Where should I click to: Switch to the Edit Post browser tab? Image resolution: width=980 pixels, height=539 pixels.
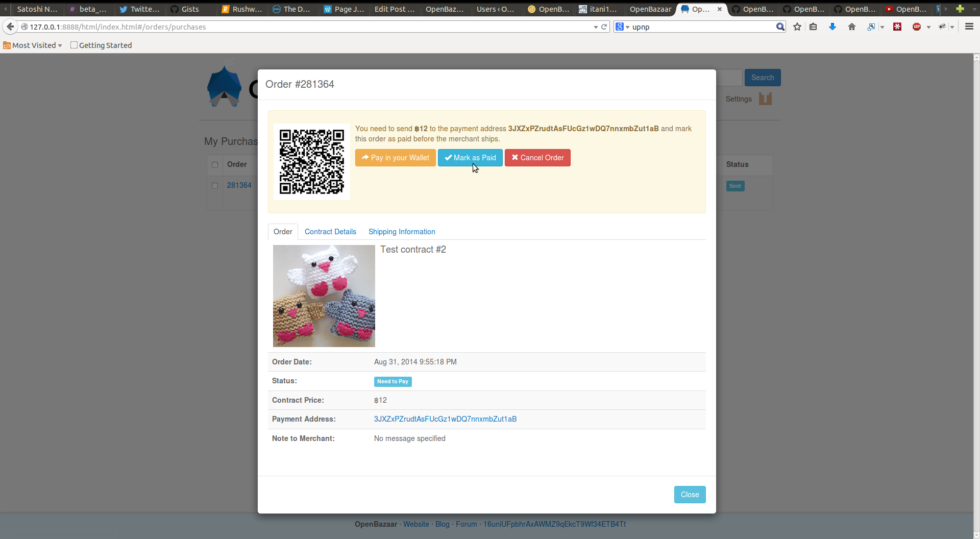[x=394, y=9]
